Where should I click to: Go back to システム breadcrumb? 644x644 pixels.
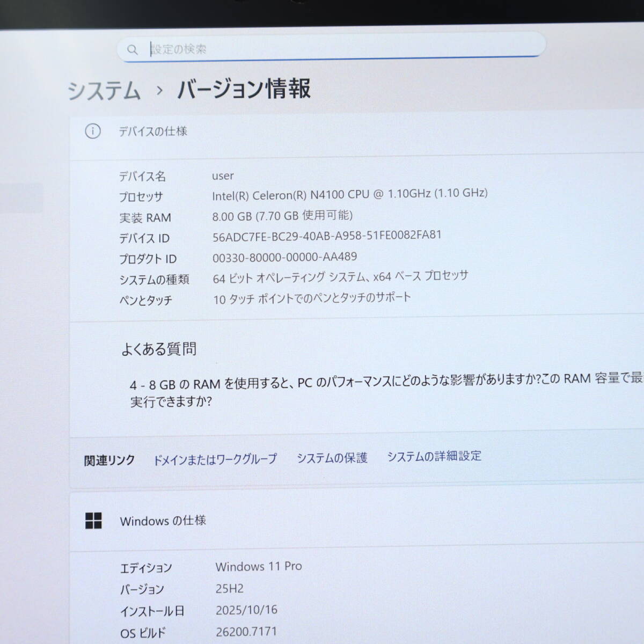click(104, 90)
